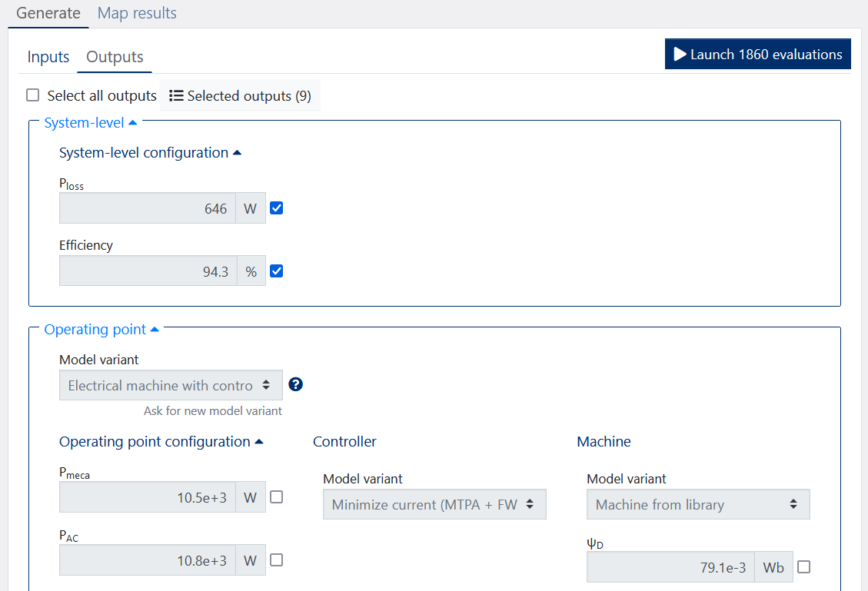The image size is (868, 591).
Task: Enable the Pmeca output checkbox
Action: [x=277, y=497]
